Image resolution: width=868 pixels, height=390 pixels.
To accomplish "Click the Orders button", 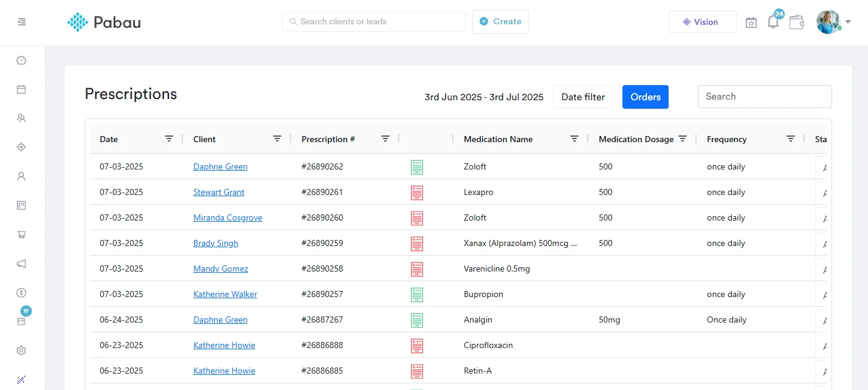I will (x=645, y=97).
